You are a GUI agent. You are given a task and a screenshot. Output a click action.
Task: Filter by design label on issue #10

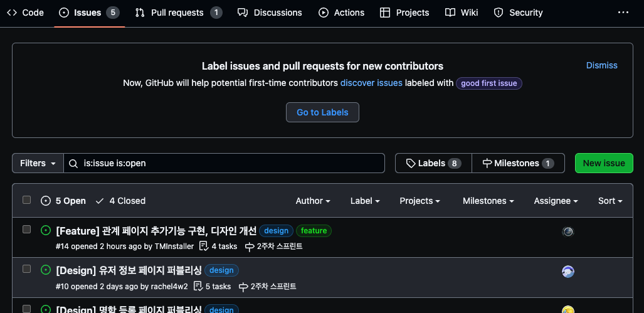[222, 270]
